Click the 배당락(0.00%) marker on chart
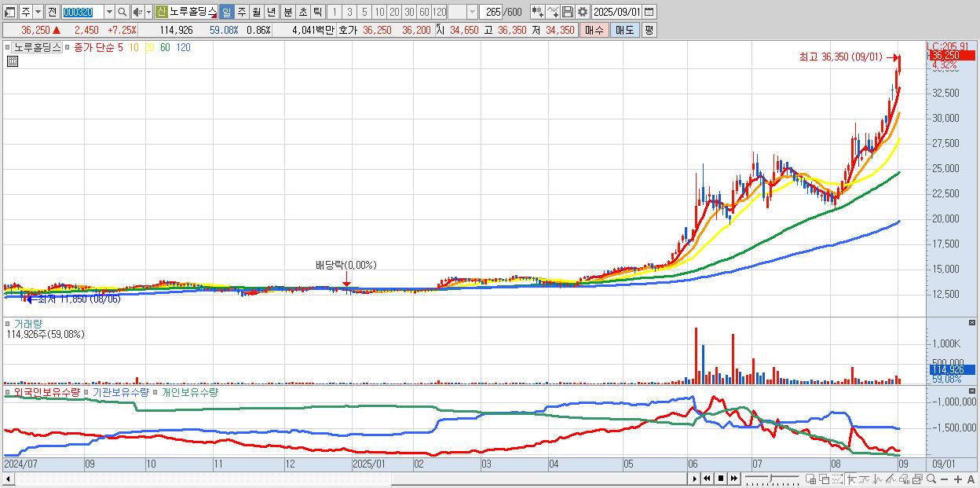 (x=346, y=266)
